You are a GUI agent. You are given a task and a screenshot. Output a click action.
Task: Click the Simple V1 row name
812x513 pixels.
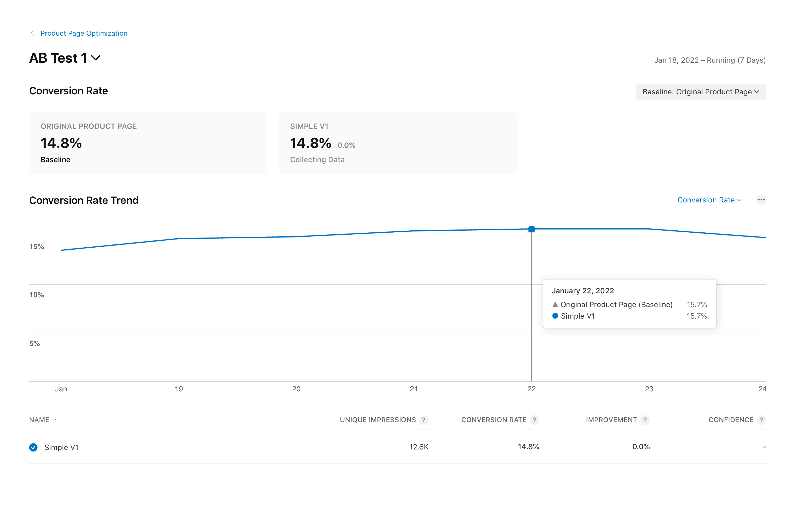61,447
